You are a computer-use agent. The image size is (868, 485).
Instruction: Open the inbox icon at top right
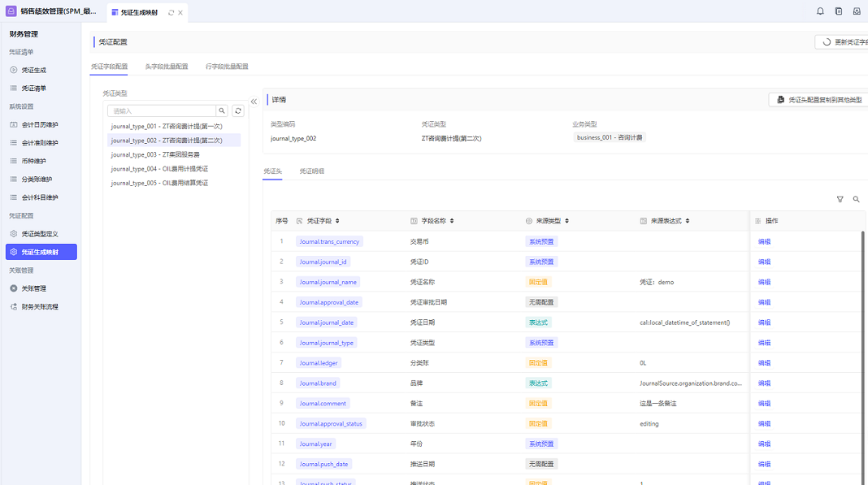[x=857, y=11]
